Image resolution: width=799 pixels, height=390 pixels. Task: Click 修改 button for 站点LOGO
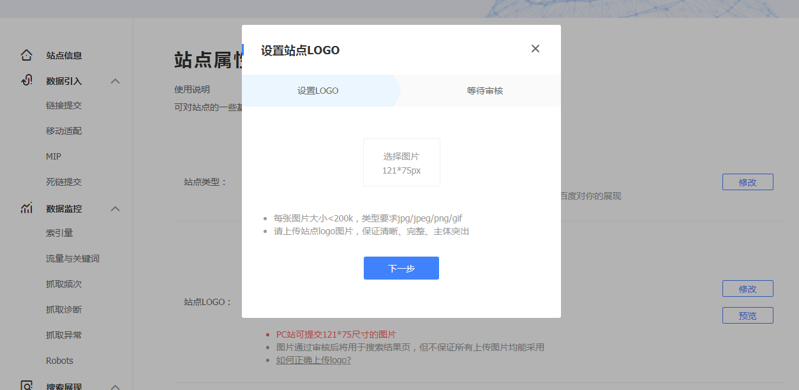click(x=748, y=289)
